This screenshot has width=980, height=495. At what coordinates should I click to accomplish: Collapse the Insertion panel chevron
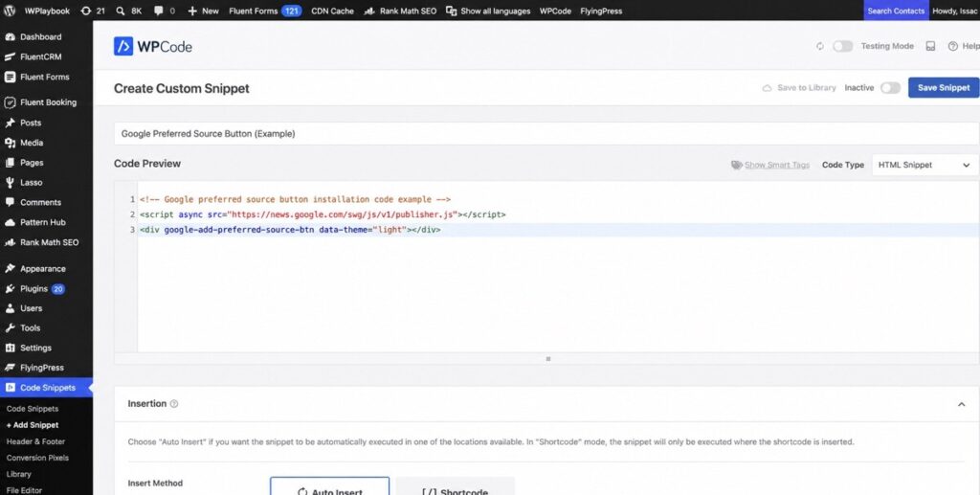[x=961, y=404]
